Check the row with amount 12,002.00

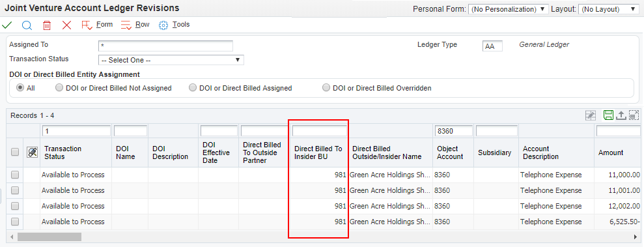(x=15, y=206)
